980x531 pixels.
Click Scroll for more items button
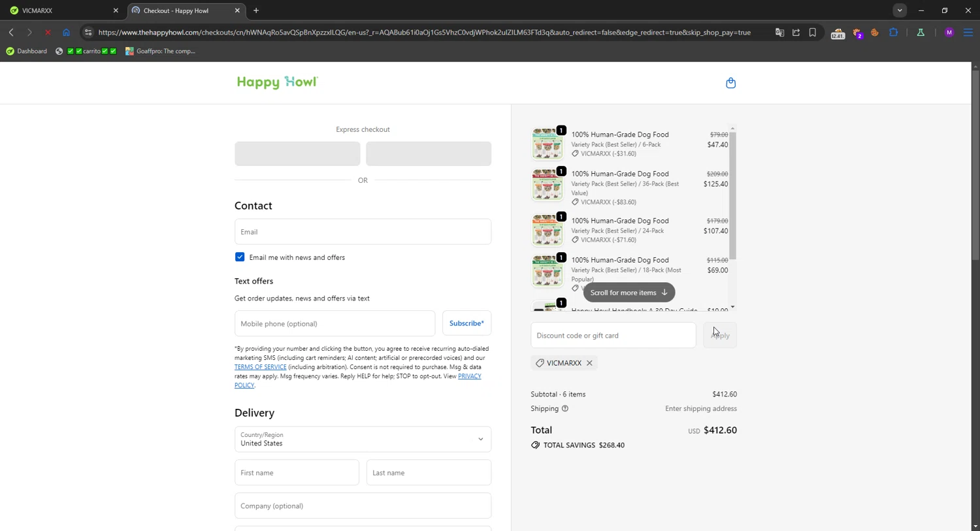tap(629, 293)
